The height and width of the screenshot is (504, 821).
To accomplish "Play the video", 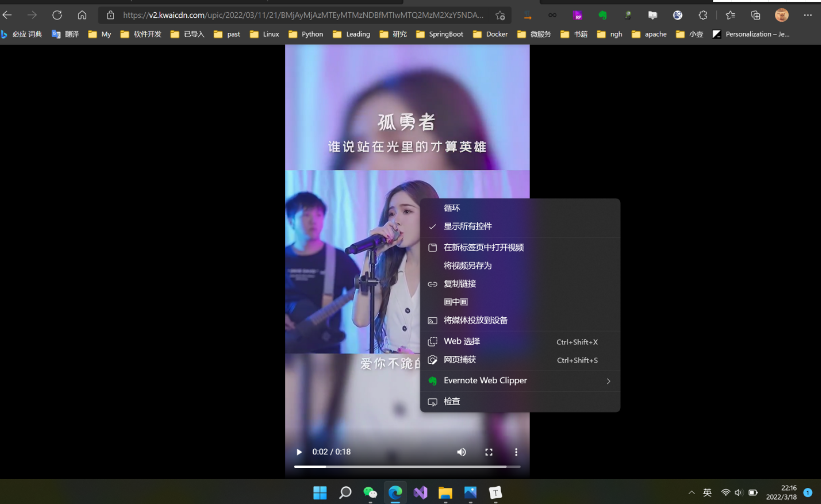I will tap(299, 452).
